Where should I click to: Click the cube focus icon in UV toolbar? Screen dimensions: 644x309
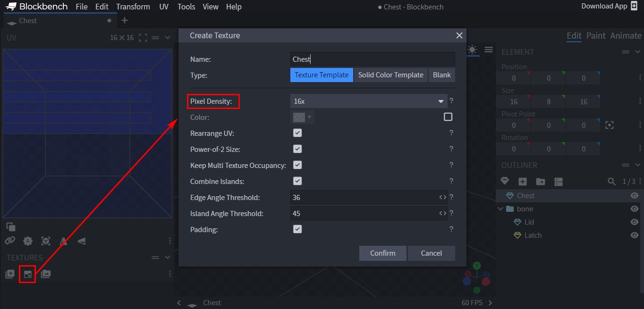coord(46,241)
